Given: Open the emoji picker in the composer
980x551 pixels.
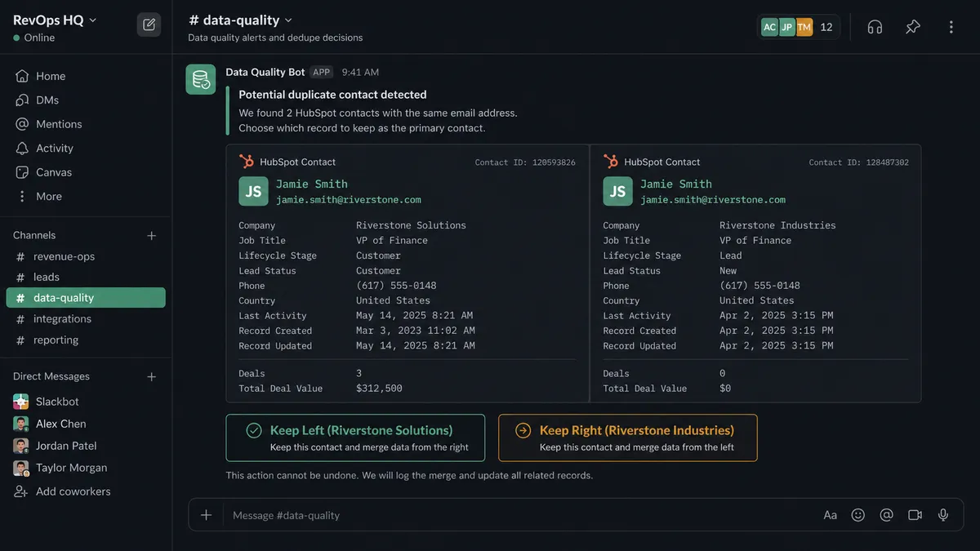Looking at the screenshot, I should point(857,515).
